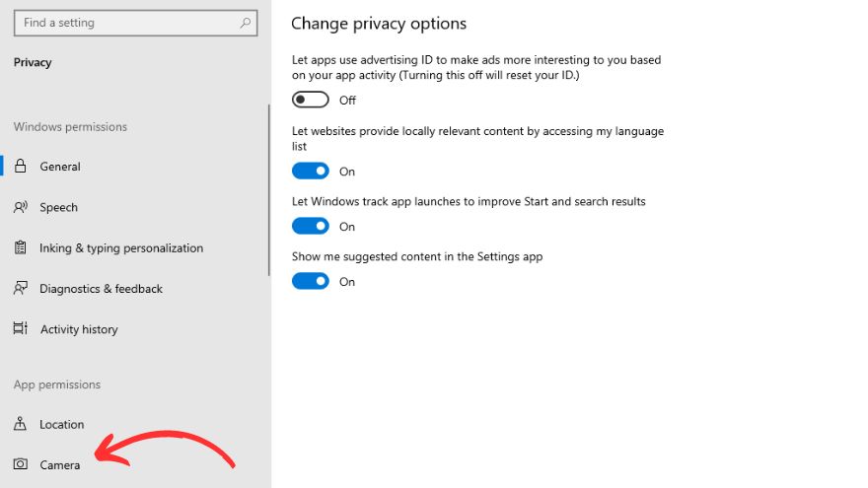The image size is (868, 488).
Task: Click the Activity history icon
Action: coord(20,329)
